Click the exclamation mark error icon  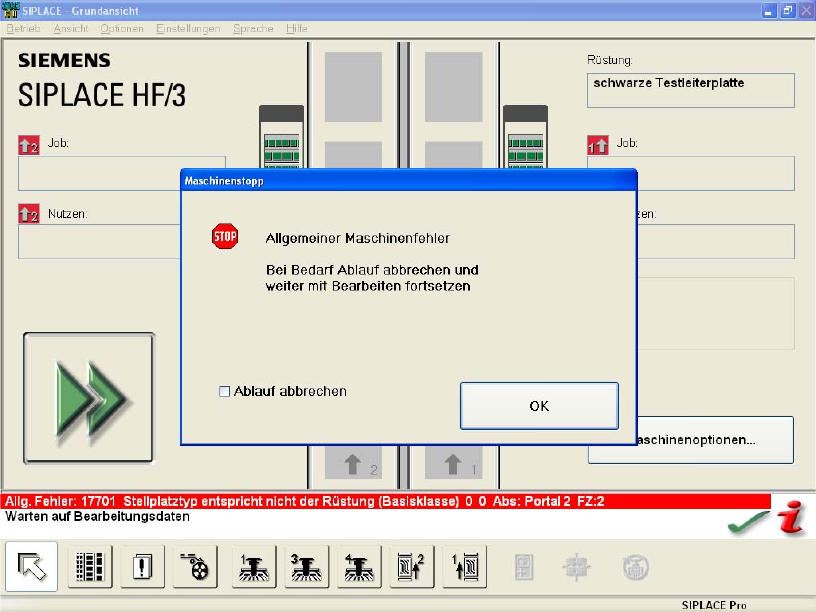(x=142, y=566)
